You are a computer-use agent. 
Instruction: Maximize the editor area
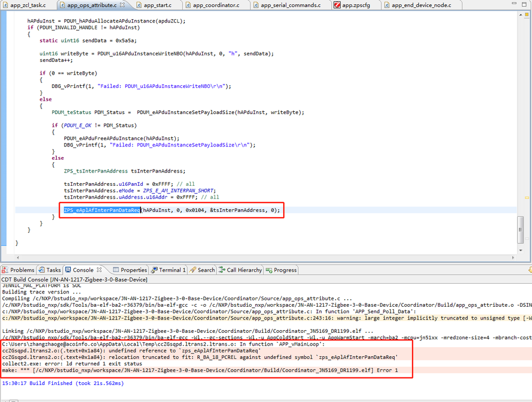(524, 4)
